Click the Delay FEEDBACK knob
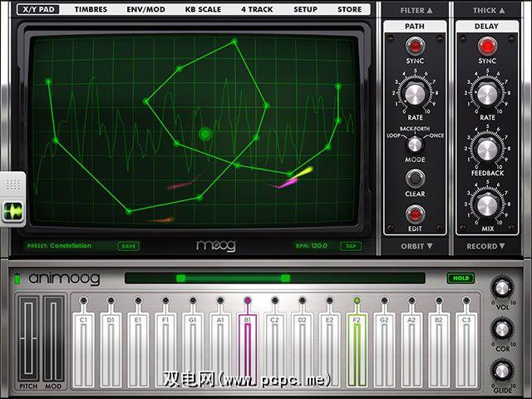532x399 pixels. click(x=486, y=150)
